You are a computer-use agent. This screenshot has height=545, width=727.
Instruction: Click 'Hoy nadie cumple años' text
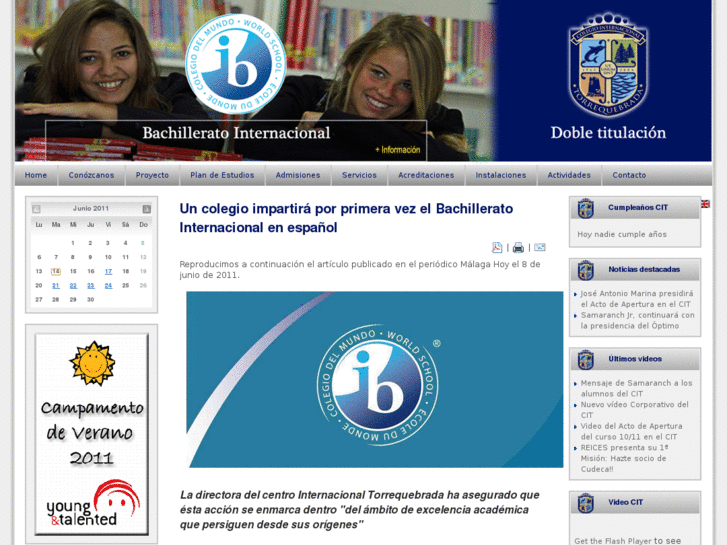pos(622,234)
